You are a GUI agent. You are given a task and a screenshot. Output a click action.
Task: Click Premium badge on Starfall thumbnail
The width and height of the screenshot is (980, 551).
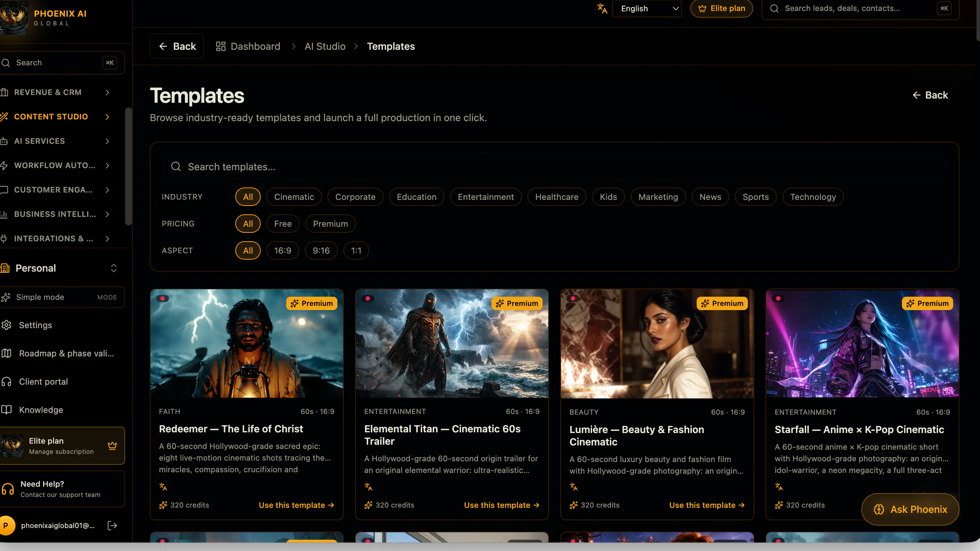(927, 303)
